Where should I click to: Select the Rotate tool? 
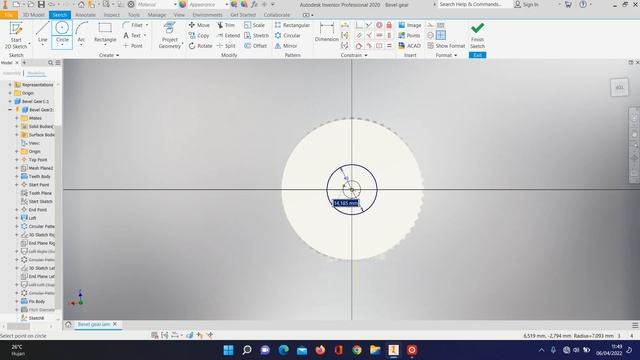click(x=200, y=46)
